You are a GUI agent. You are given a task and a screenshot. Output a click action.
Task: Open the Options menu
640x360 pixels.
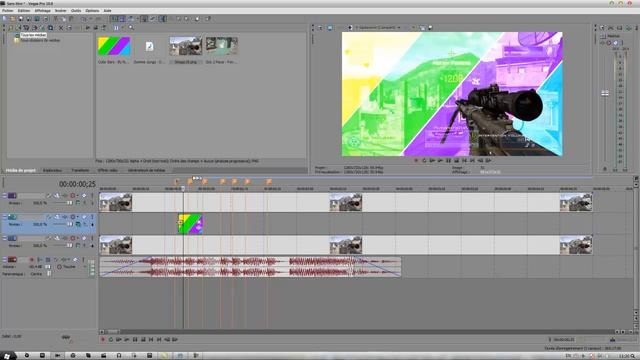[92, 11]
